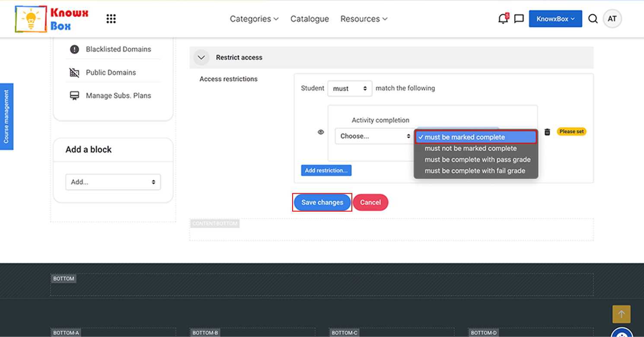Click Save changes button
This screenshot has width=644, height=337.
(322, 202)
